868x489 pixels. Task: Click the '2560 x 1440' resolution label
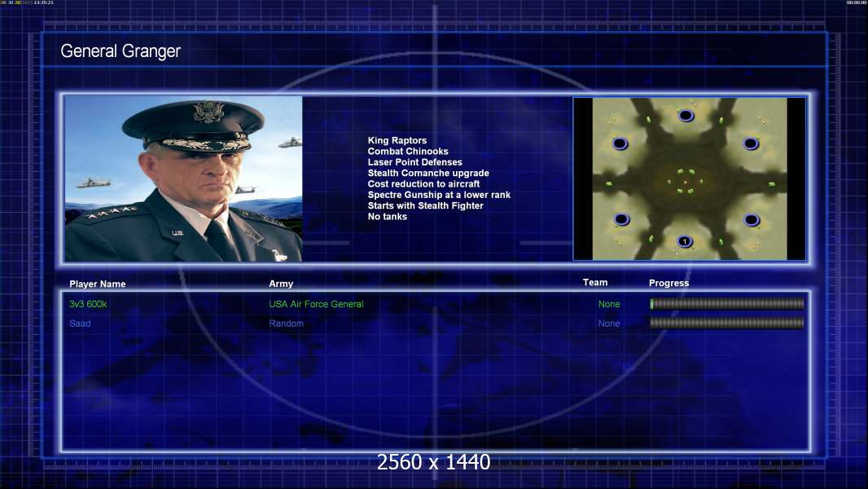[433, 462]
